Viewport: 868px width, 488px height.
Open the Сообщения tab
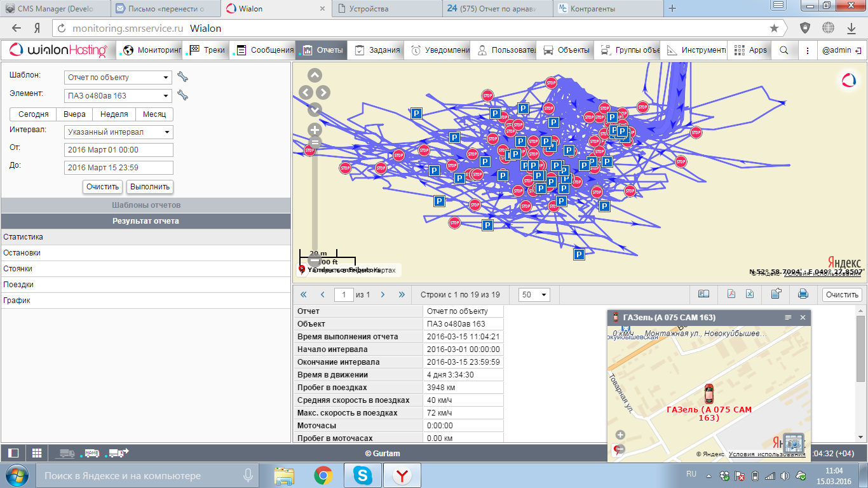[264, 50]
